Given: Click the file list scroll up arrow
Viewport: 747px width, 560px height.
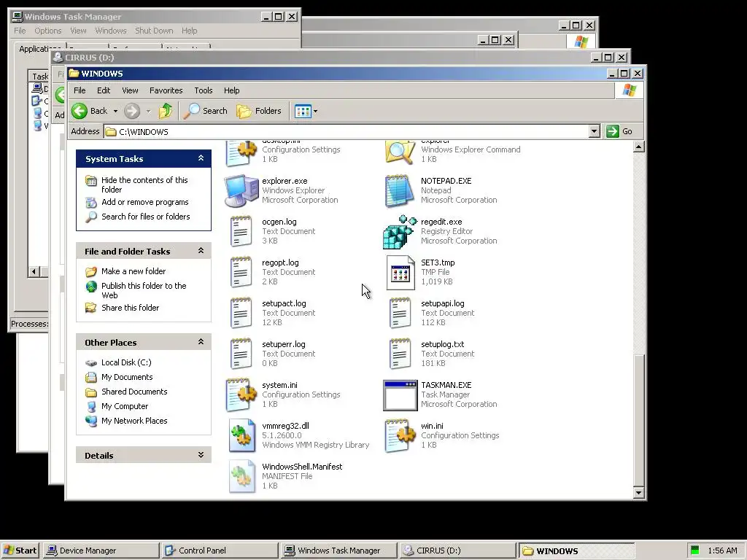Looking at the screenshot, I should (639, 147).
